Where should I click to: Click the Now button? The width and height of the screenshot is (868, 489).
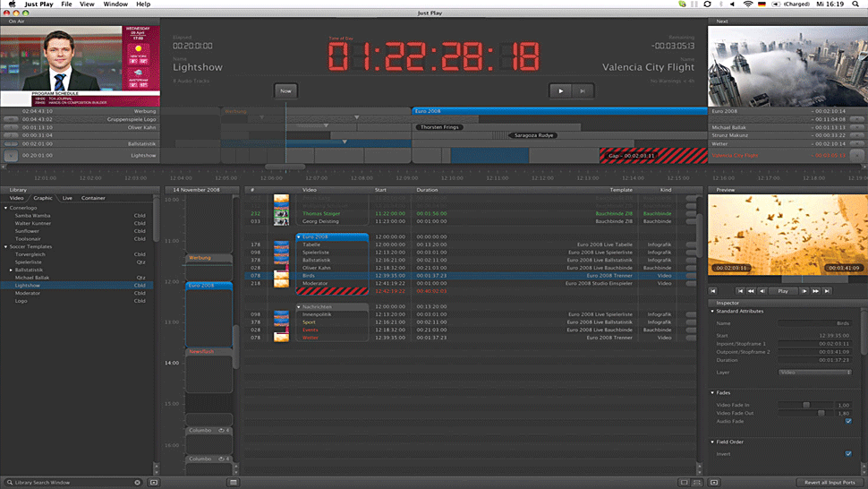pyautogui.click(x=285, y=90)
